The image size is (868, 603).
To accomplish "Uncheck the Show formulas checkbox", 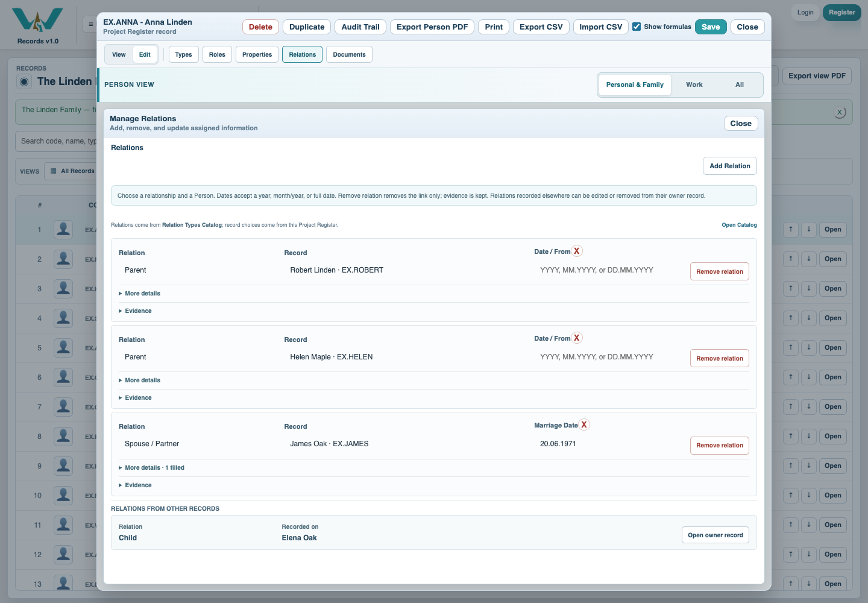I will coord(637,27).
